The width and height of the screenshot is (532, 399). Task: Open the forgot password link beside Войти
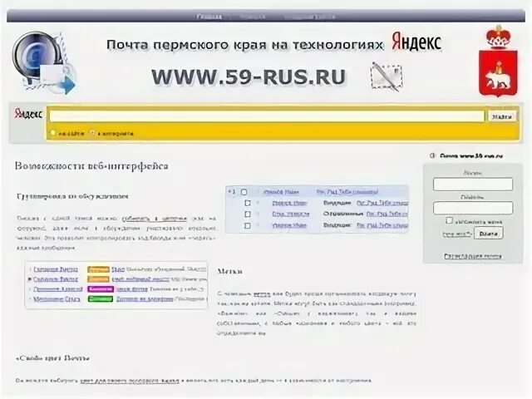(x=456, y=234)
